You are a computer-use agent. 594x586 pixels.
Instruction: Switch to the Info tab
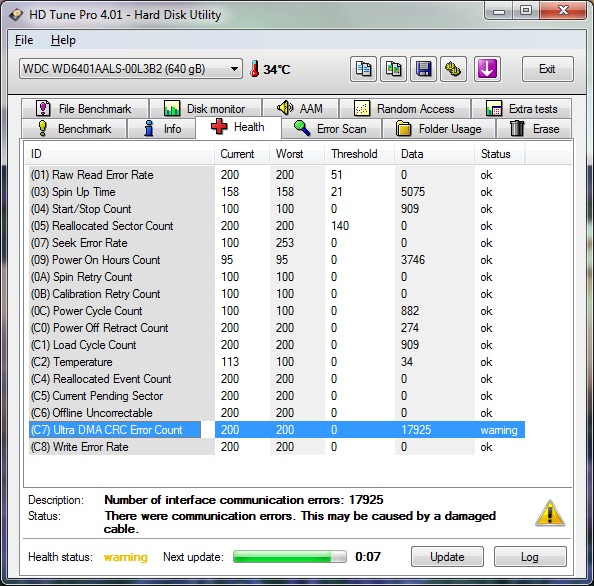point(162,129)
